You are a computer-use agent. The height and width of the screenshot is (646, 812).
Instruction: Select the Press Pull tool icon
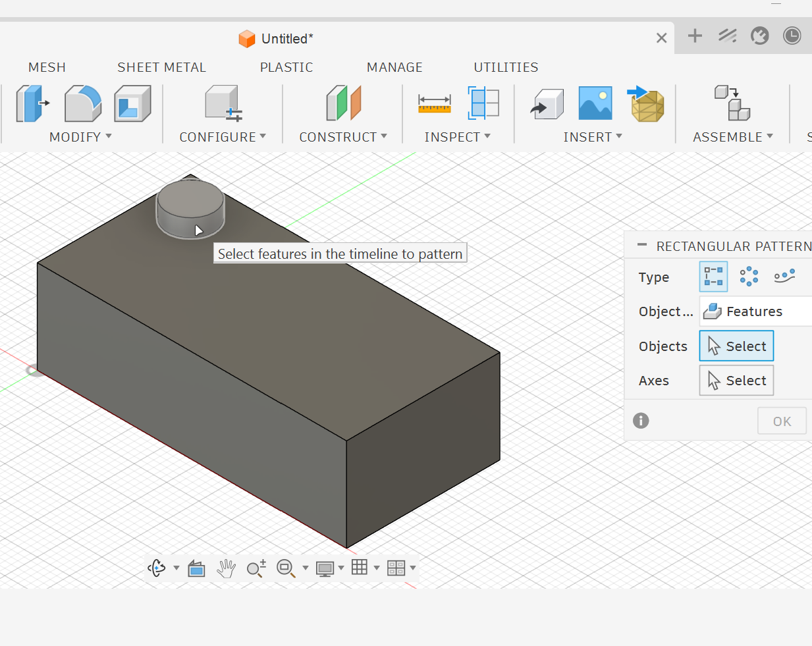pyautogui.click(x=33, y=103)
